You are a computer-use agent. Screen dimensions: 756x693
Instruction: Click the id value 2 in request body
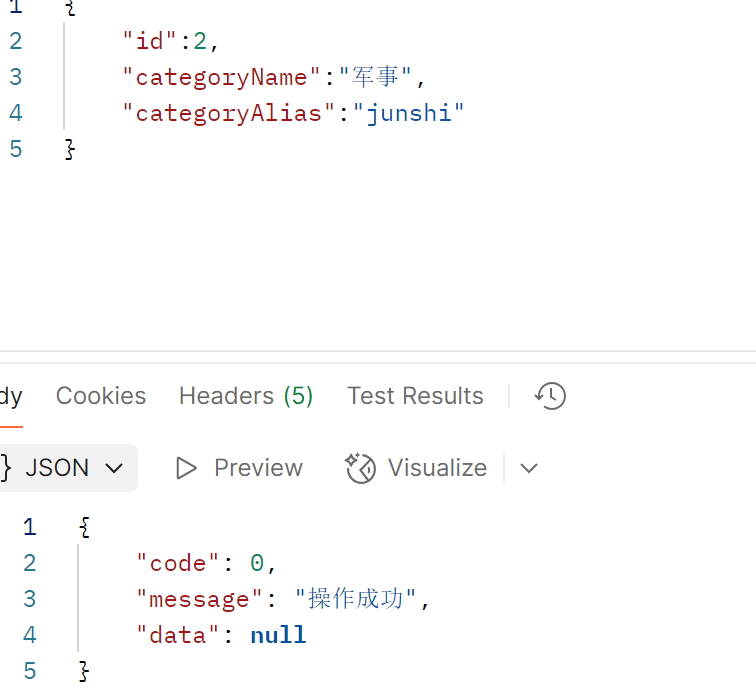click(x=200, y=41)
